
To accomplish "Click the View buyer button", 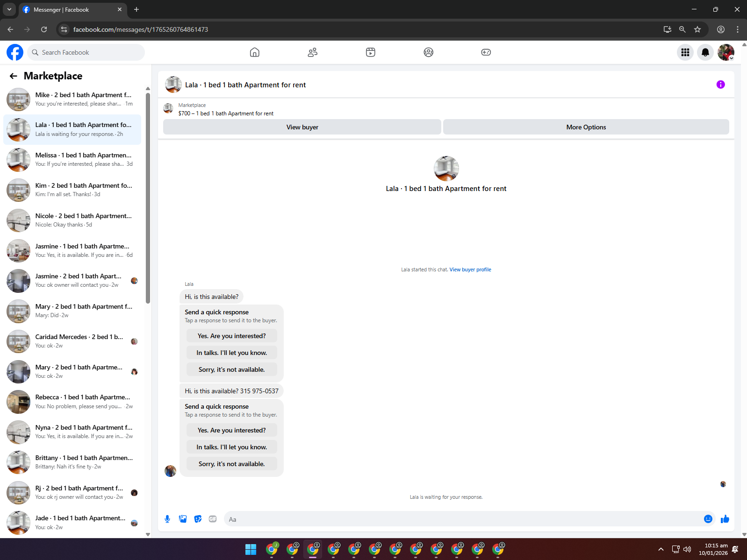I will pos(302,127).
